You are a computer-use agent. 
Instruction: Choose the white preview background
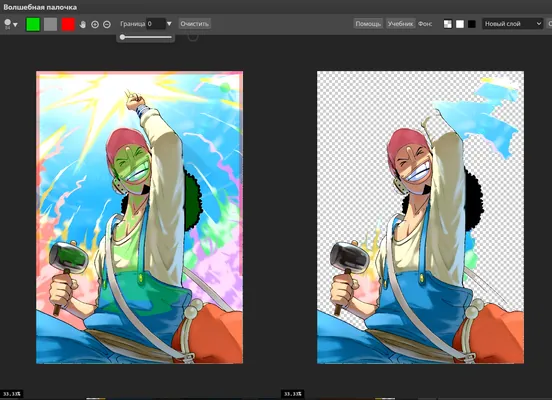tap(460, 24)
